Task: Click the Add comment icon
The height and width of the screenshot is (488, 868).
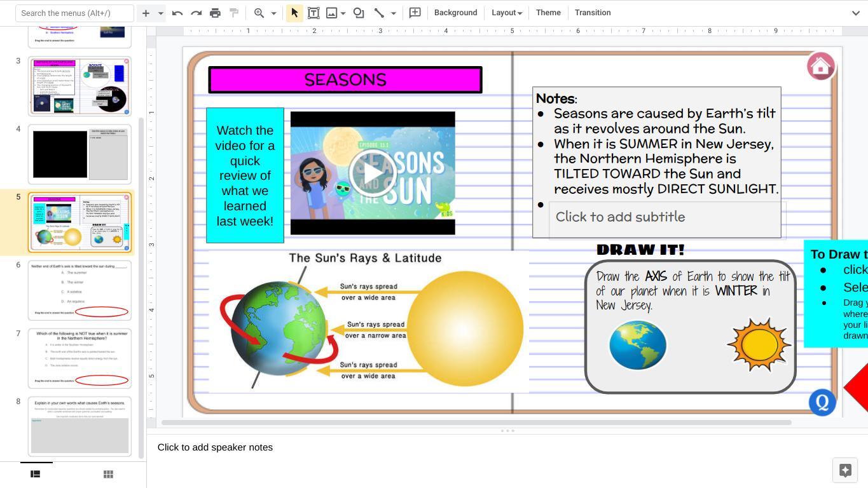Action: click(415, 13)
